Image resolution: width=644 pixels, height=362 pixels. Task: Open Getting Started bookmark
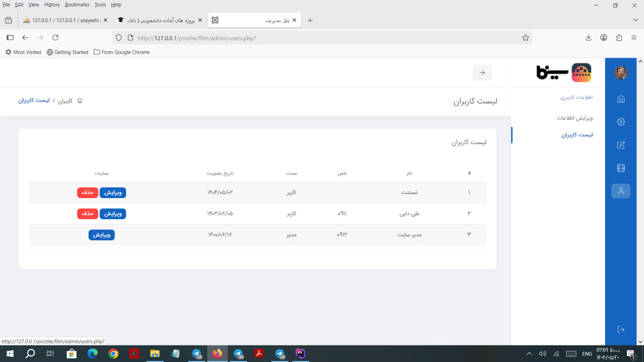[x=67, y=52]
